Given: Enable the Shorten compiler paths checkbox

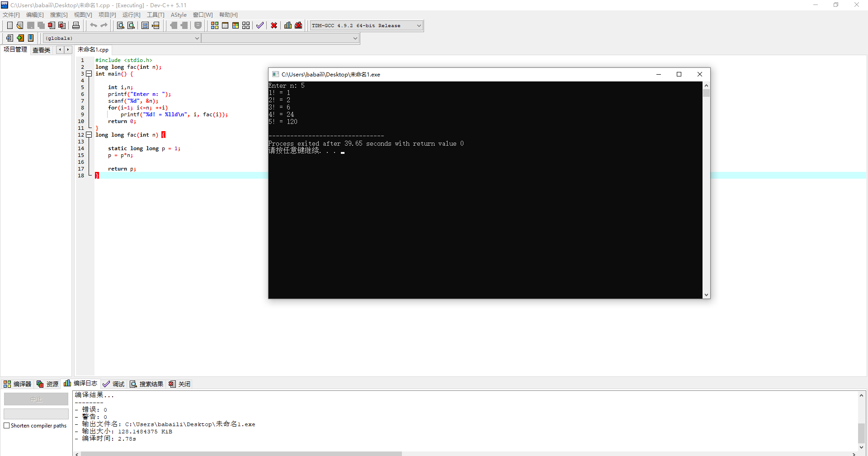Looking at the screenshot, I should (x=7, y=426).
